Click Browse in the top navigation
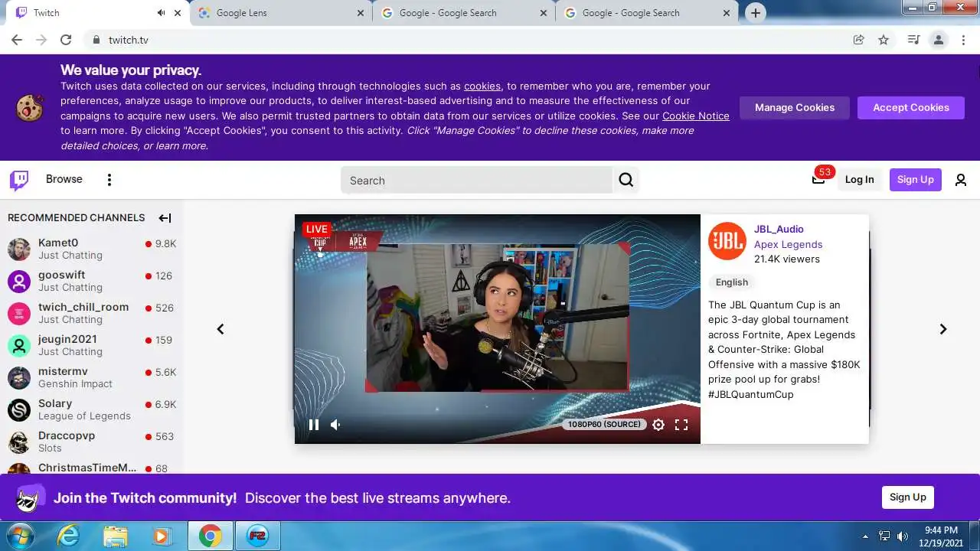Viewport: 980px width, 551px height. (64, 179)
